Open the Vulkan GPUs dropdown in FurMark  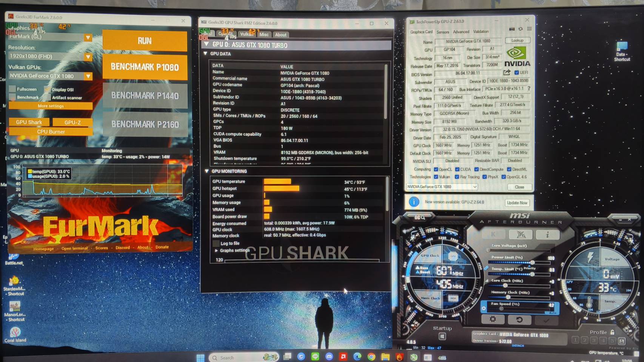coord(88,76)
